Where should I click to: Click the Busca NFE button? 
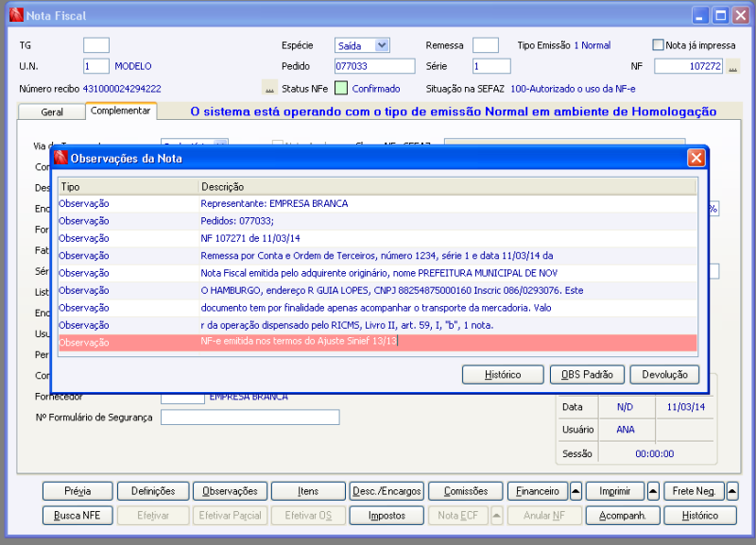point(77,516)
